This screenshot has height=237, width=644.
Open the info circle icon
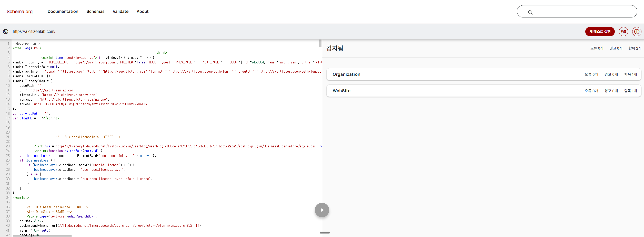(637, 32)
